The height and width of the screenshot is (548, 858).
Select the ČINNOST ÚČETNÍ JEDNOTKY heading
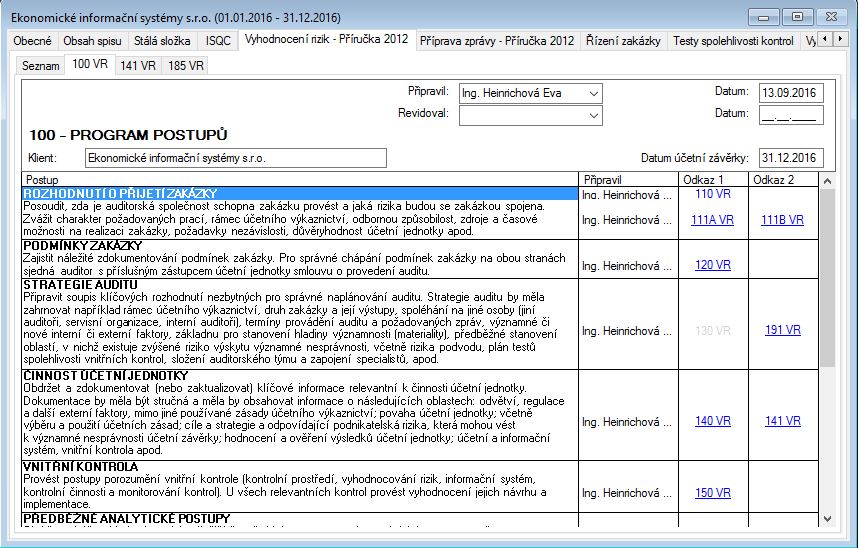106,376
